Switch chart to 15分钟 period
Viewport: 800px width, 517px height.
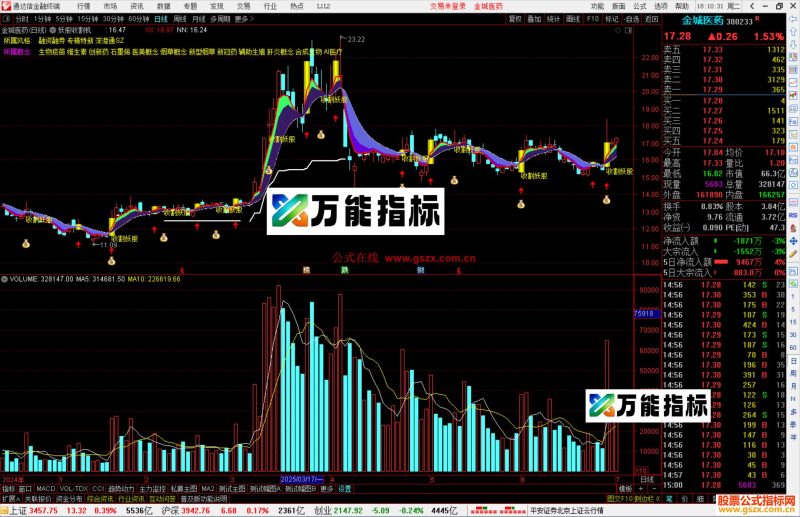[x=88, y=19]
